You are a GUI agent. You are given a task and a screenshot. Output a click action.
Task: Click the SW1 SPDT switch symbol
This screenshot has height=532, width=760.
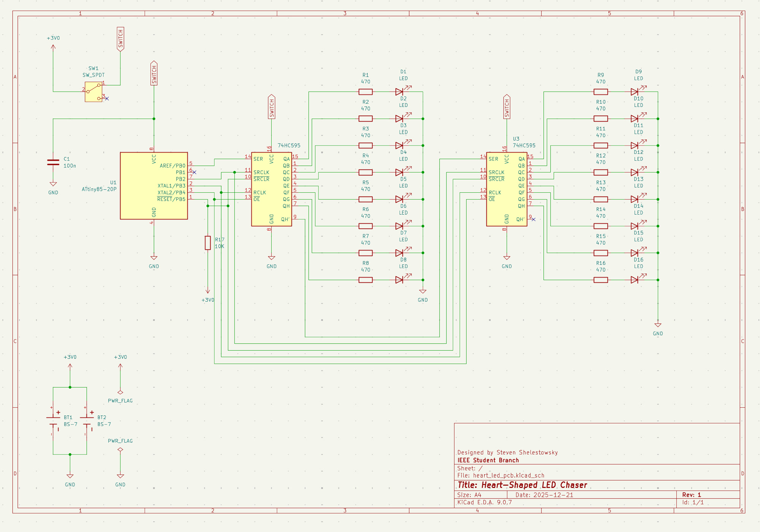93,92
